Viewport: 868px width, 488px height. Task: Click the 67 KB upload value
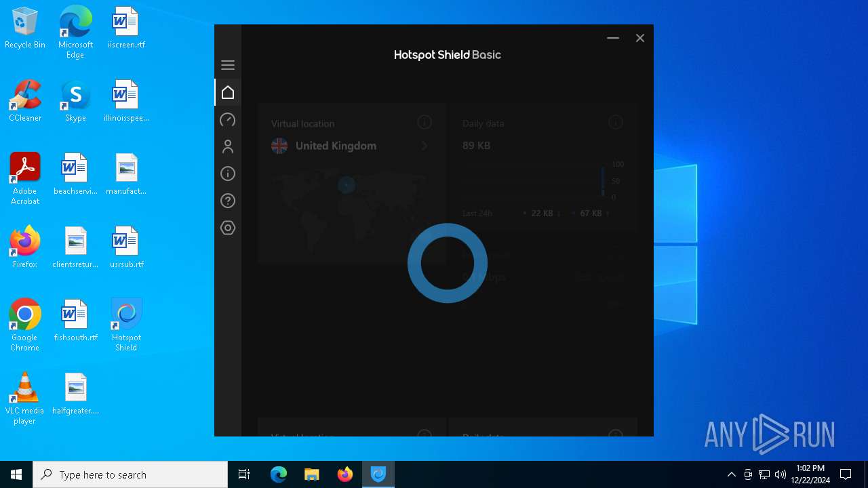591,213
